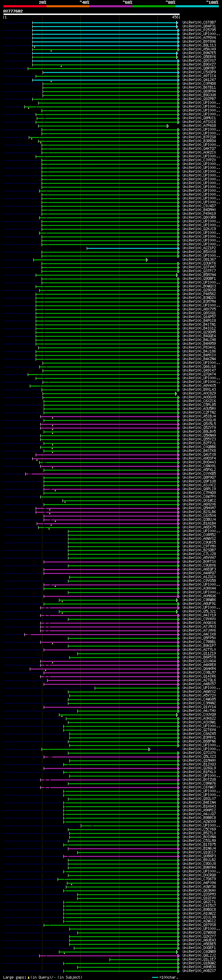Click hit UniRef100_B4DMA0
222x980 pixels.
click(x=199, y=210)
